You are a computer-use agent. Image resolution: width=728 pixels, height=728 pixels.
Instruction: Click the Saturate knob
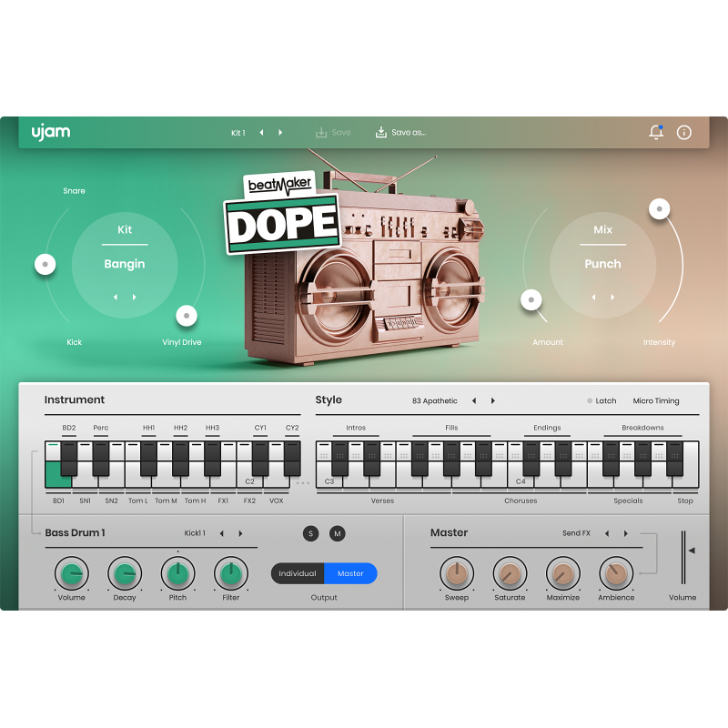pyautogui.click(x=510, y=573)
